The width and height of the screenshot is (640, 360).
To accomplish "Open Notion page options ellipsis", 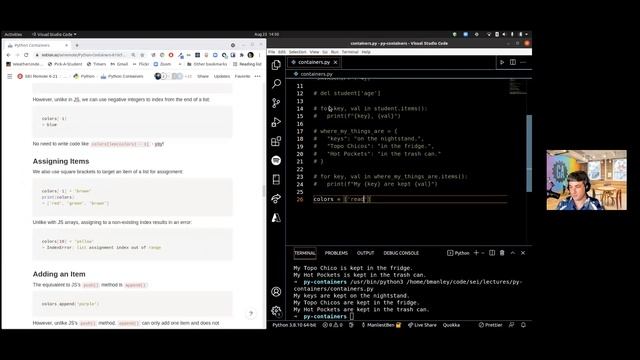I will coord(257,76).
